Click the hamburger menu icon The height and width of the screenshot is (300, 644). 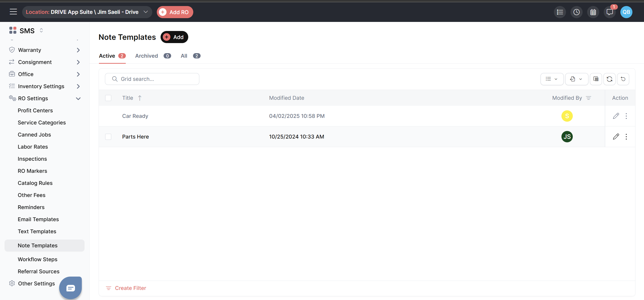click(x=13, y=12)
